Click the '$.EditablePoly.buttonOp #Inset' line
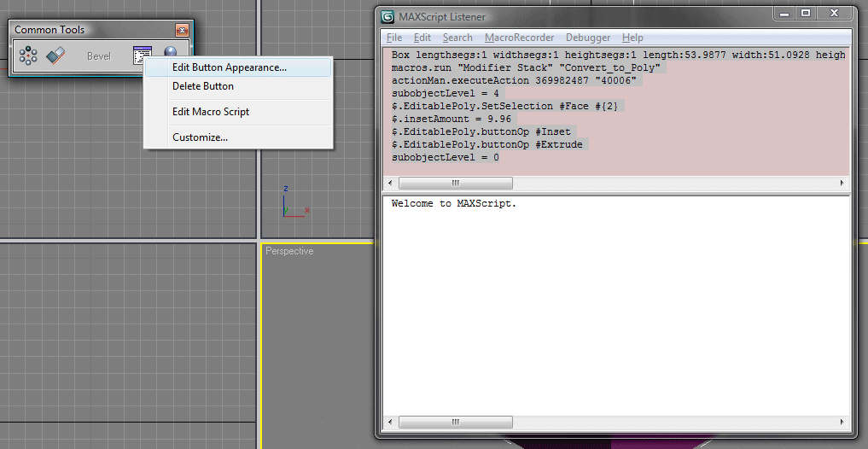This screenshot has height=449, width=868. pyautogui.click(x=481, y=131)
